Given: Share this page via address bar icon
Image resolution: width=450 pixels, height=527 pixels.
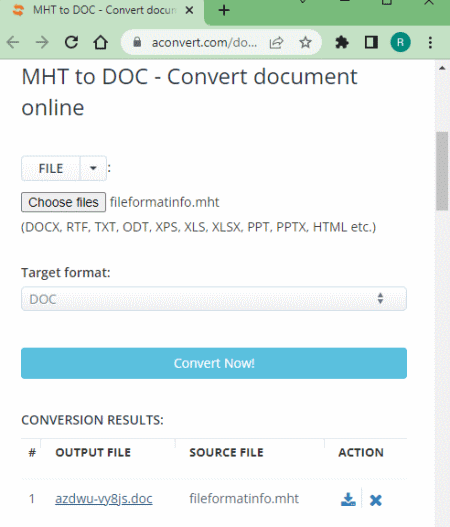Looking at the screenshot, I should pos(276,43).
